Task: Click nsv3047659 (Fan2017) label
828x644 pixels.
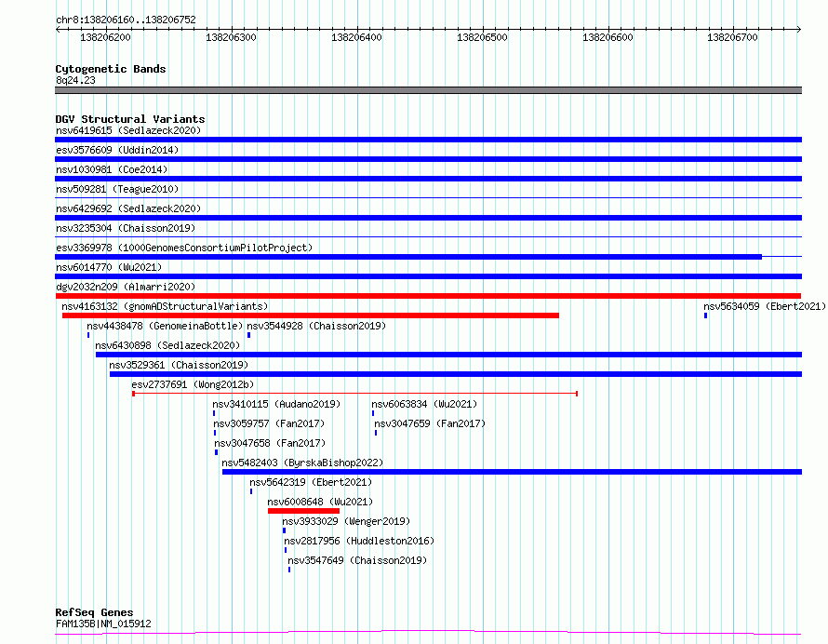Action: [429, 423]
